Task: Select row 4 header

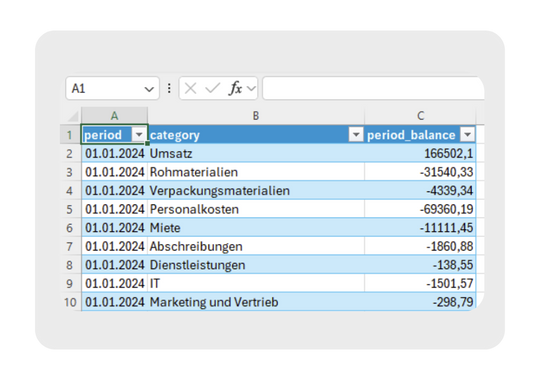Action: pos(70,191)
